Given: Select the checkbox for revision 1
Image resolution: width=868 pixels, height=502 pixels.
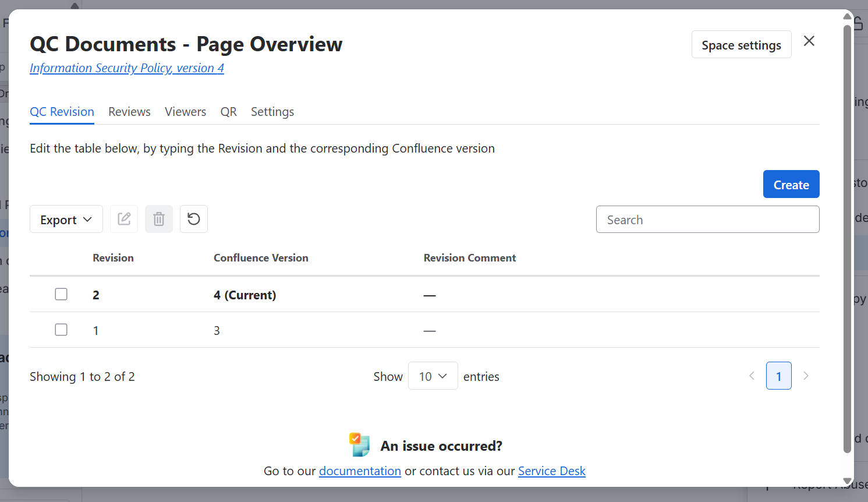Looking at the screenshot, I should point(61,330).
